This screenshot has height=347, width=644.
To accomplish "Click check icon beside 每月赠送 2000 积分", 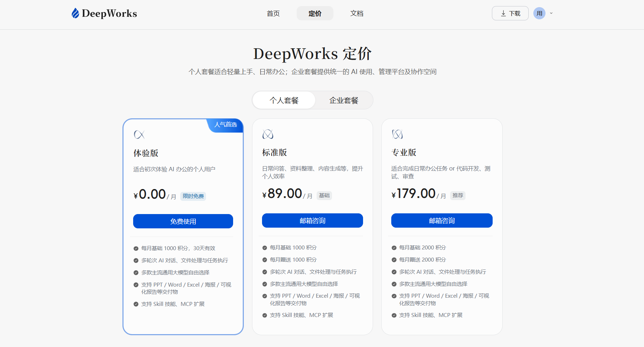I will 394,260.
